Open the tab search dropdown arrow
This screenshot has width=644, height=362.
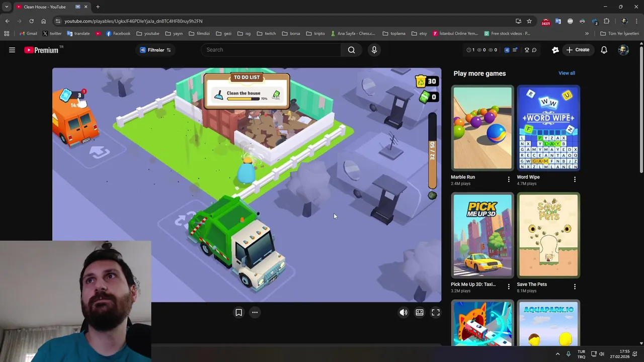[6, 7]
